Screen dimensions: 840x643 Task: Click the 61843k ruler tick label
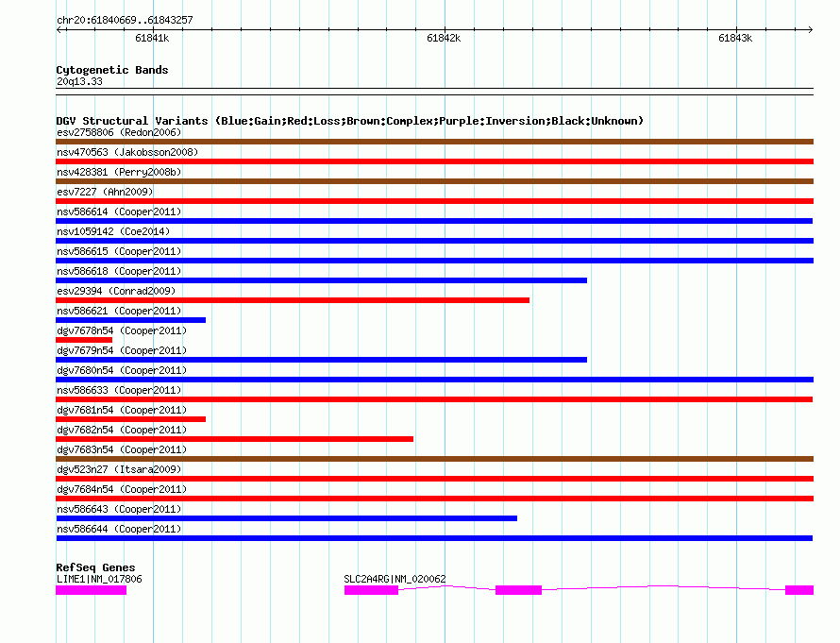pos(735,38)
